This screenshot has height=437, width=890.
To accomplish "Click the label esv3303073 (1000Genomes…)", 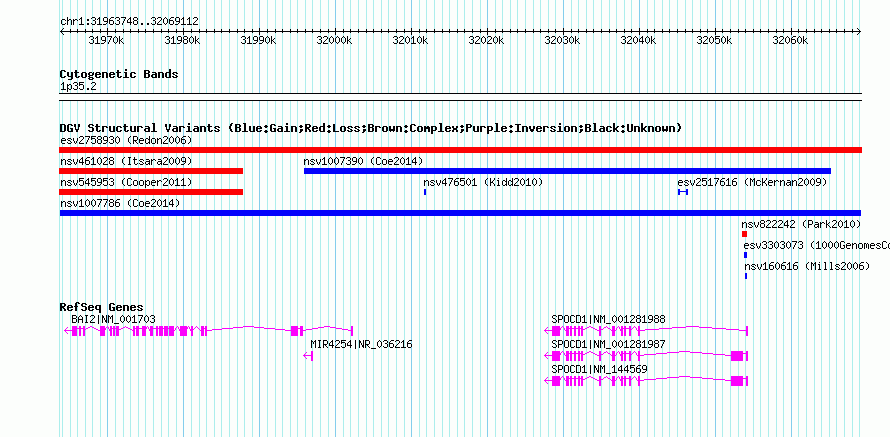I will [x=817, y=245].
